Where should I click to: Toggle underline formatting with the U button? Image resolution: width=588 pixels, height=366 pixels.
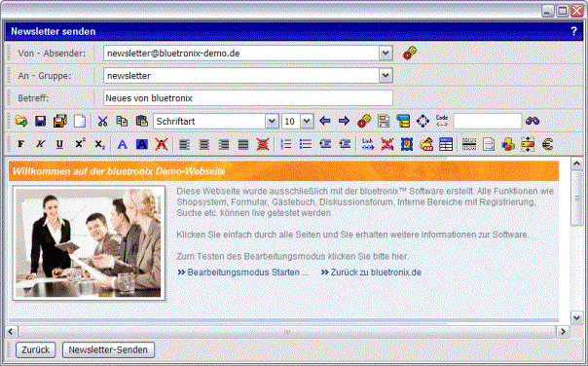coord(59,144)
